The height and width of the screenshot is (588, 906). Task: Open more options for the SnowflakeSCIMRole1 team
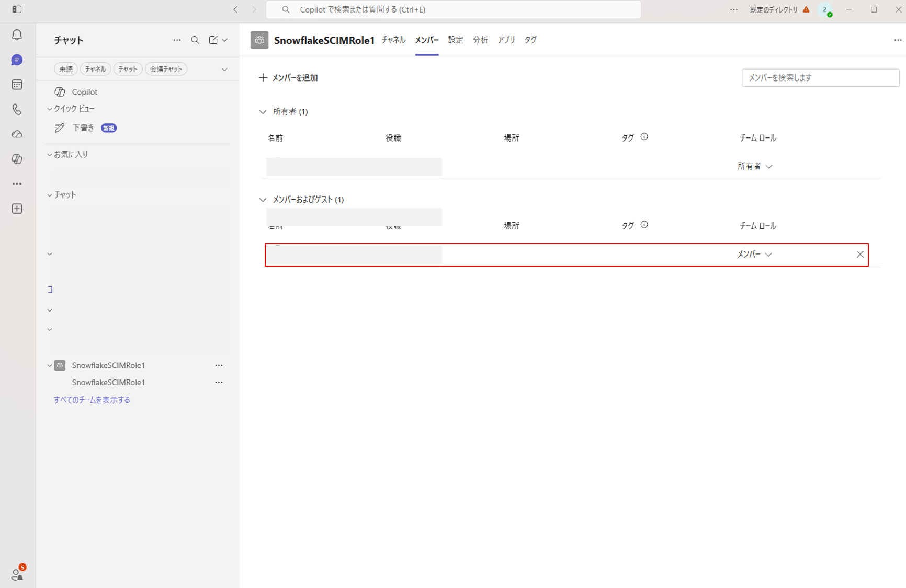[x=219, y=365]
